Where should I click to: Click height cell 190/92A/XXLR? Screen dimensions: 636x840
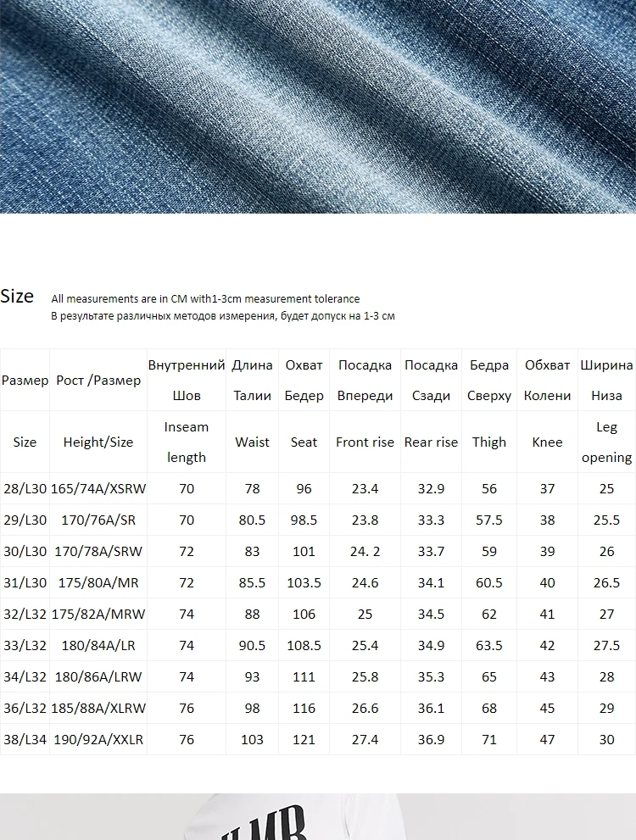pyautogui.click(x=98, y=739)
